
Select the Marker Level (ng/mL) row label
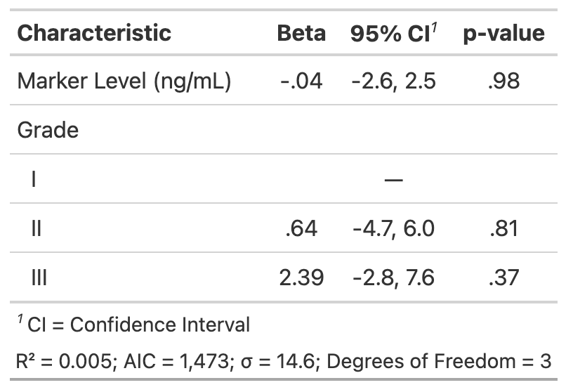pos(124,81)
